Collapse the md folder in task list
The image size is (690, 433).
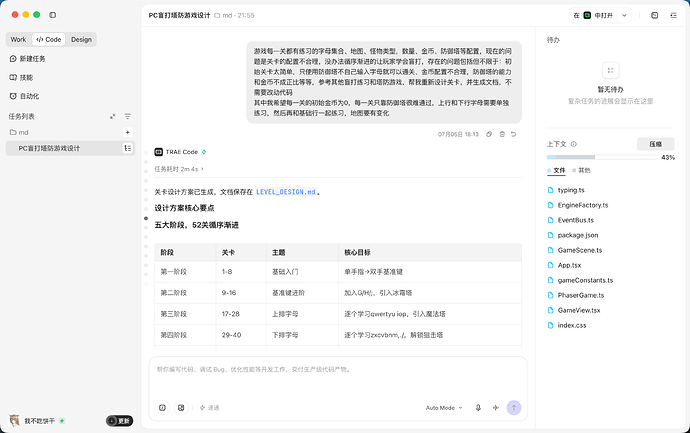pyautogui.click(x=19, y=132)
